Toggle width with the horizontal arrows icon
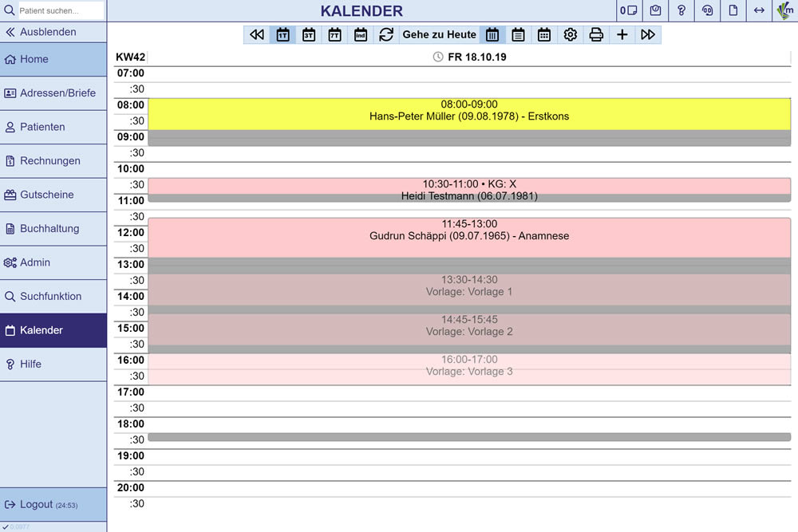The height and width of the screenshot is (532, 798). (x=759, y=11)
